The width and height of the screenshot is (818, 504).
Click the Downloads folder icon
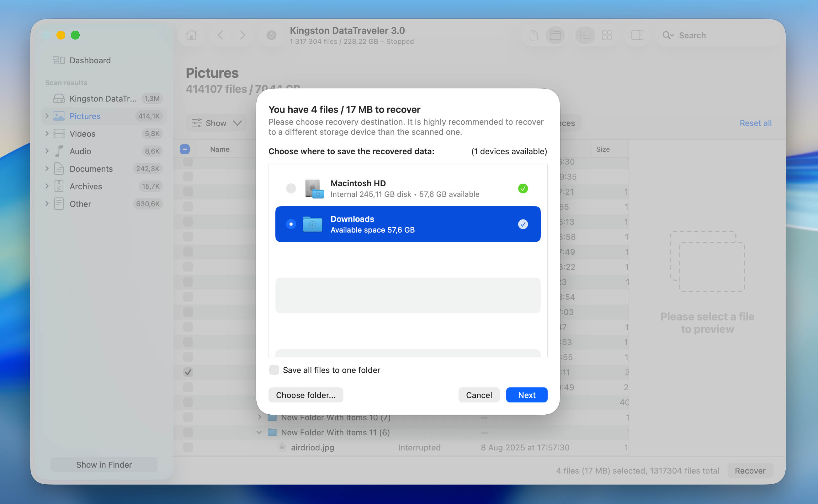[x=312, y=224]
